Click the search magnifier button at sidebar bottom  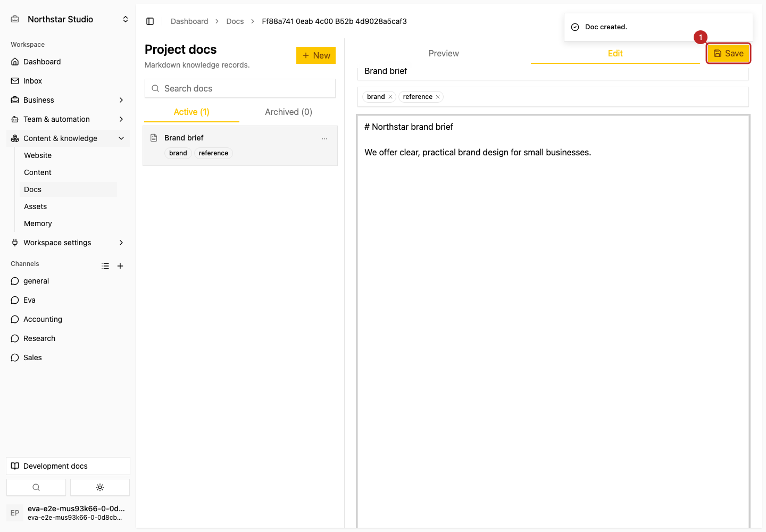[36, 487]
